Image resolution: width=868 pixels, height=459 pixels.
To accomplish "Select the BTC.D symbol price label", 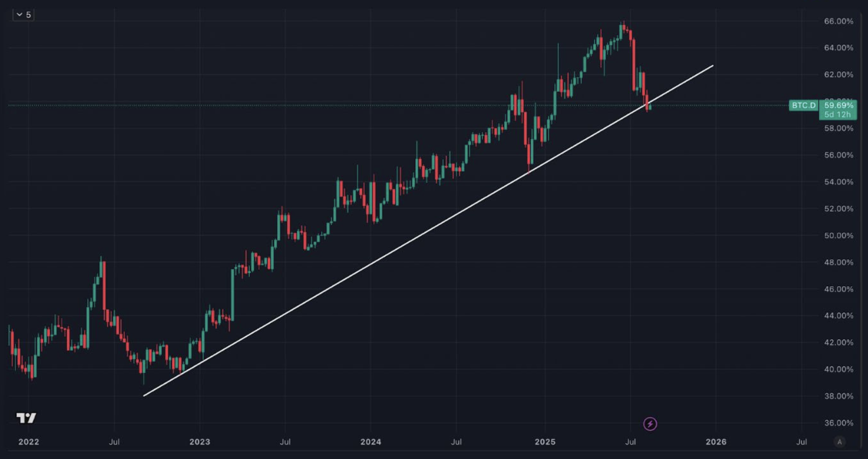I will click(x=804, y=106).
